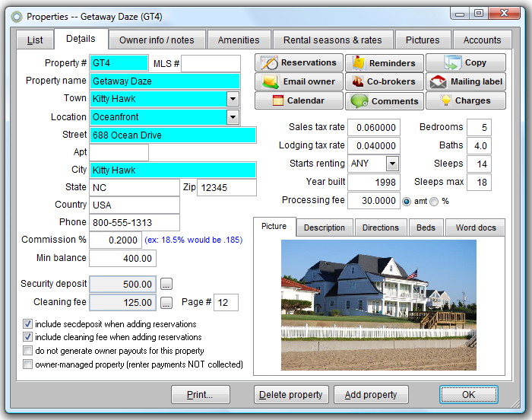Image resolution: width=532 pixels, height=420 pixels.
Task: Click the Charges light bulb icon
Action: (x=446, y=100)
